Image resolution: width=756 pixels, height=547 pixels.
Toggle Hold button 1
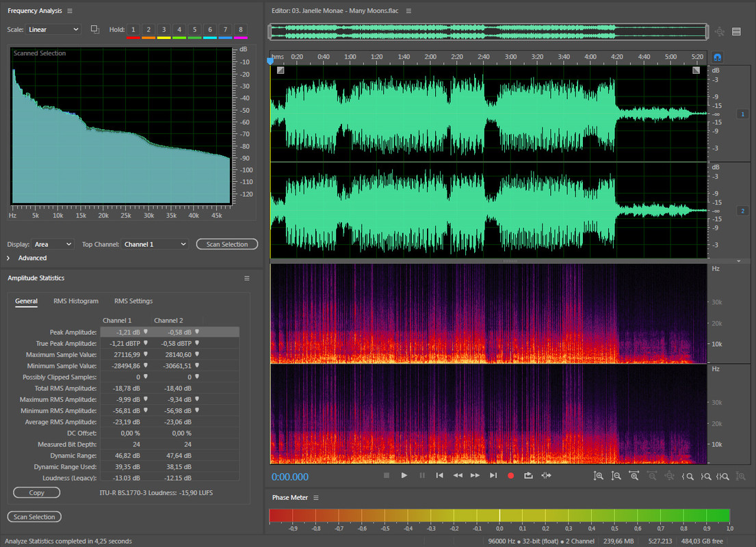tap(133, 29)
